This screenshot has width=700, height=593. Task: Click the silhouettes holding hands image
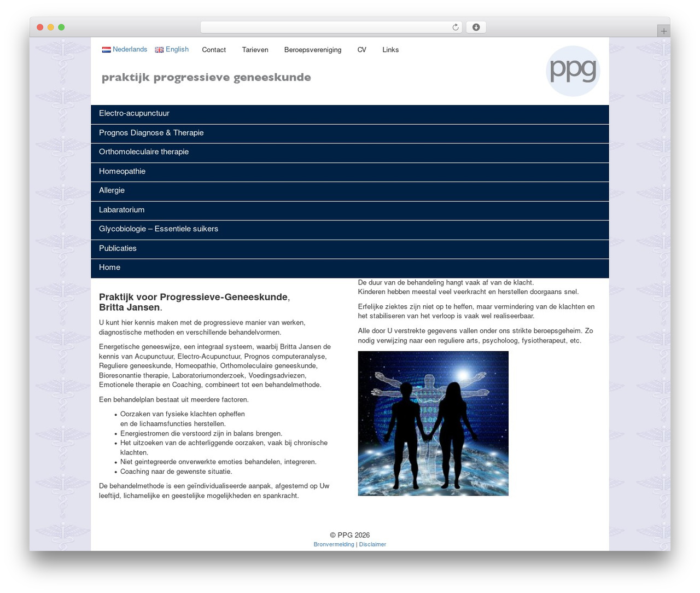[433, 423]
